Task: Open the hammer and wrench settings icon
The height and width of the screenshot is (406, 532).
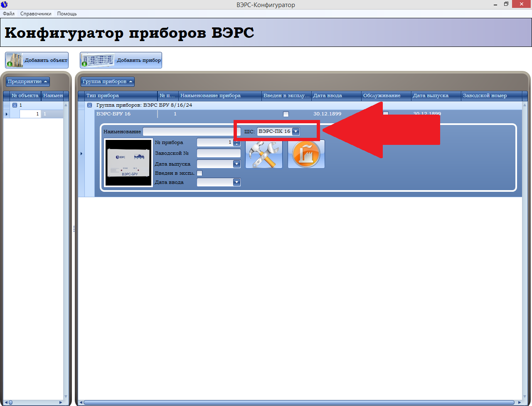Action: pos(264,154)
